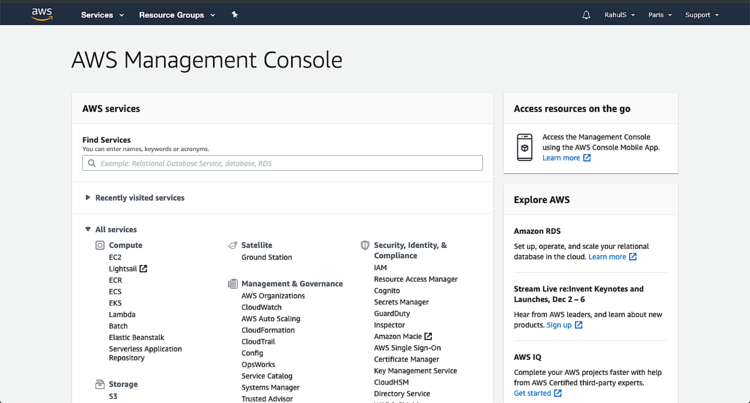Click external-link icon next to Amazon RDS Learn more
750x403 pixels.
coord(633,257)
